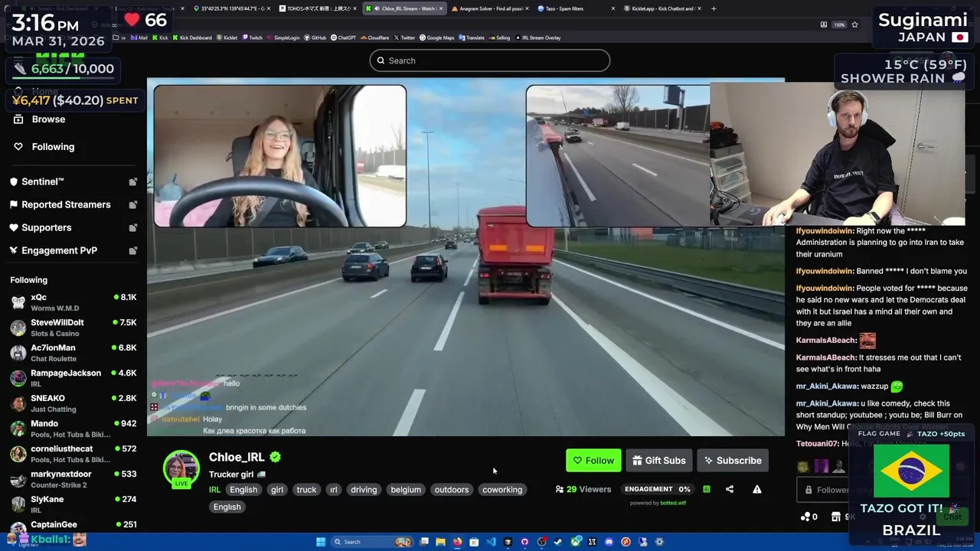Click into the Kick search field
Screen dimensions: 980x551
pyautogui.click(x=490, y=60)
